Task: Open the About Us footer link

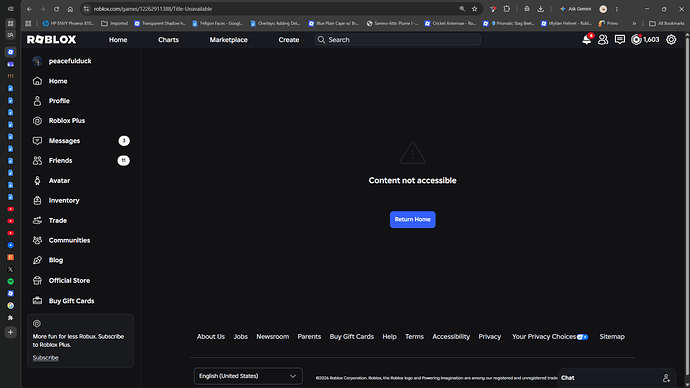Action: pyautogui.click(x=211, y=337)
